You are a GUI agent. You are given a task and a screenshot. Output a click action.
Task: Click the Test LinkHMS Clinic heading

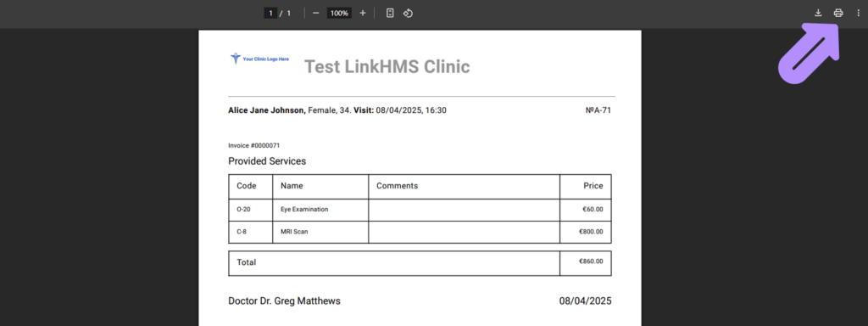[x=387, y=66]
